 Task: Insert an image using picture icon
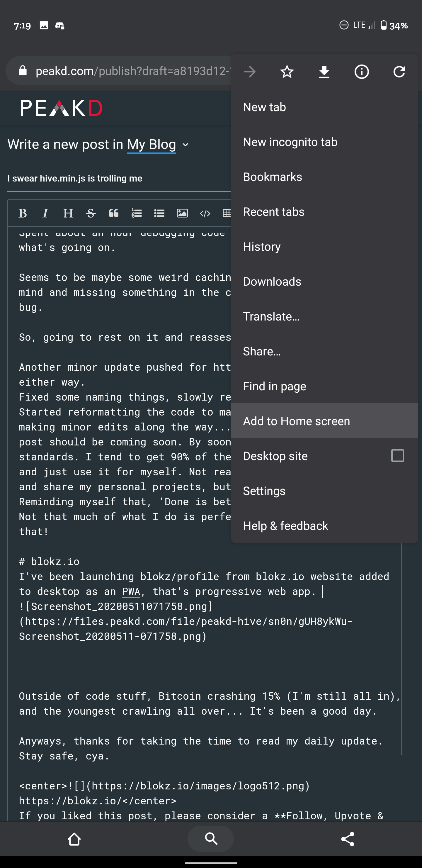coord(182,213)
